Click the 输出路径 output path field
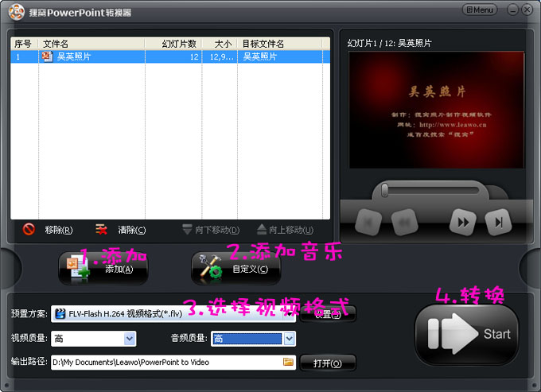This screenshot has width=541, height=392. coord(173,363)
